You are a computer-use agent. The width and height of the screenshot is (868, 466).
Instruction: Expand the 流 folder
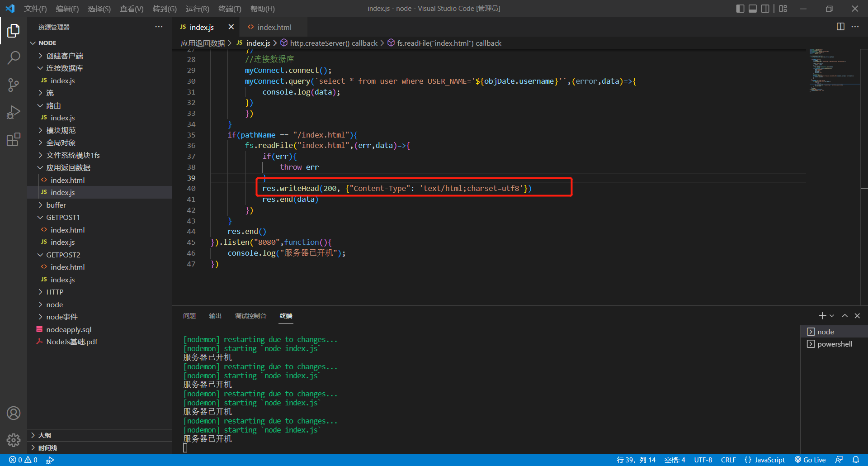tap(99, 93)
